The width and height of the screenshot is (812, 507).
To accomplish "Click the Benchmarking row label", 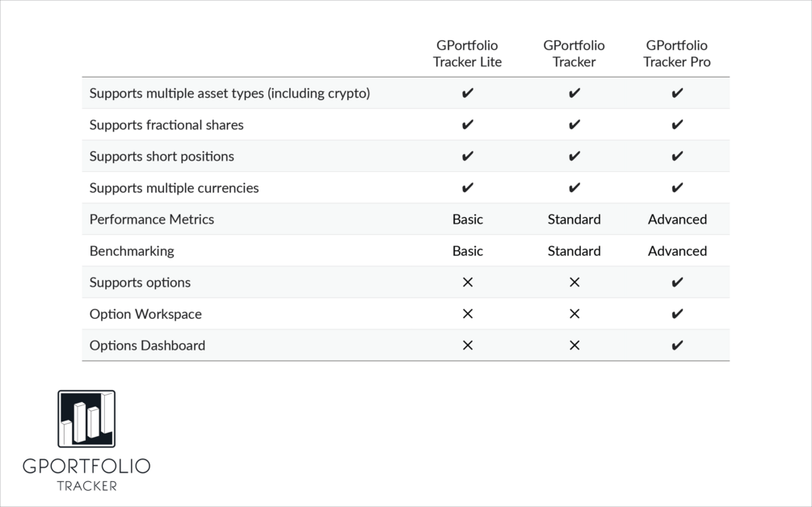I will click(132, 251).
